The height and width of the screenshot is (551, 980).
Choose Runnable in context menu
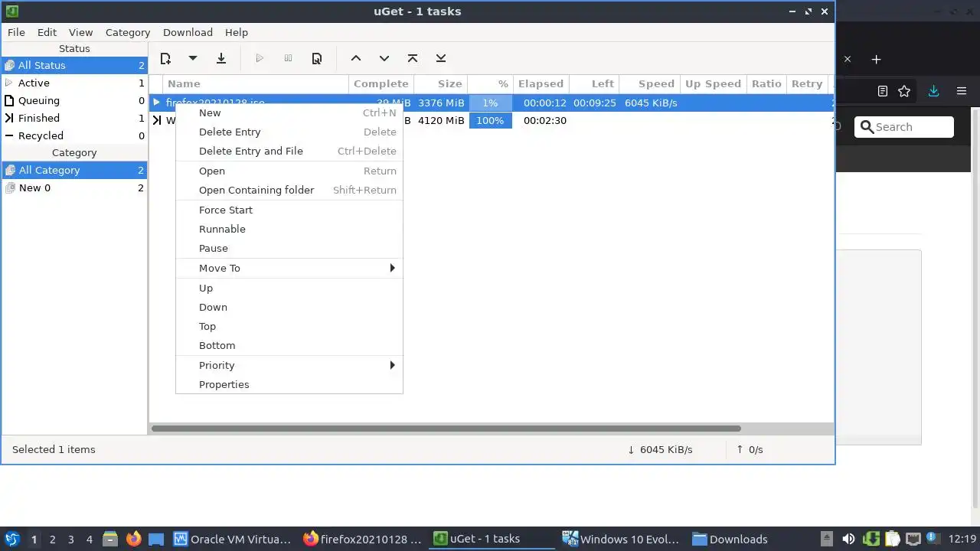point(289,229)
